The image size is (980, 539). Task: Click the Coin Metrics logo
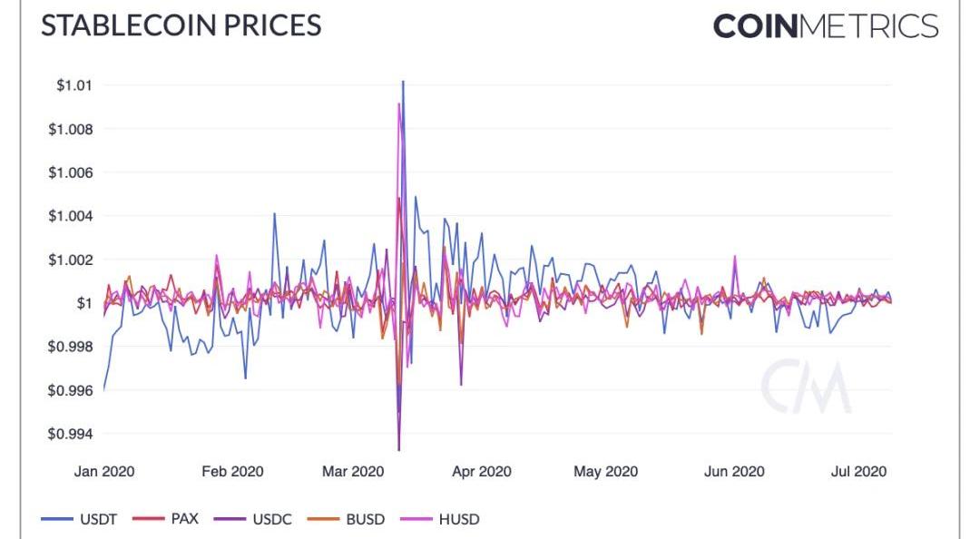pyautogui.click(x=825, y=25)
